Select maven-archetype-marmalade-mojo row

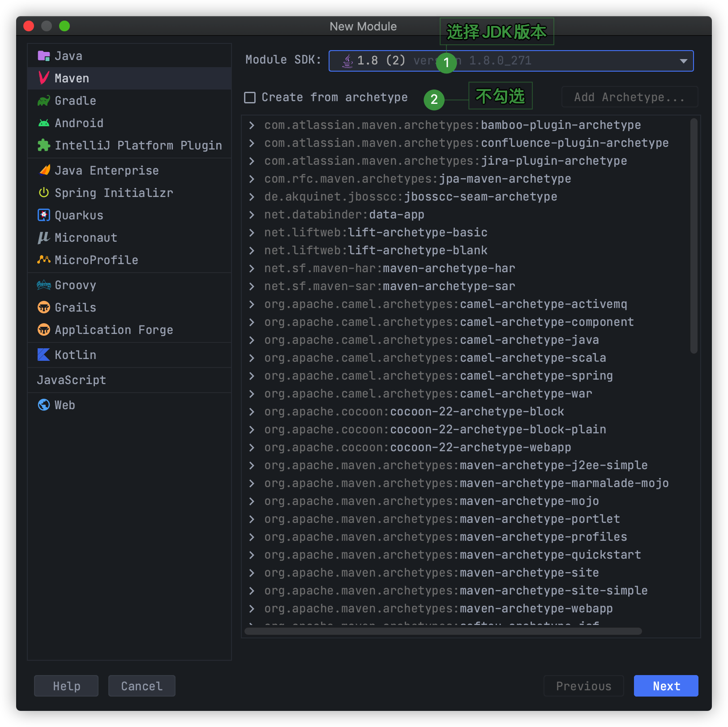(x=466, y=483)
